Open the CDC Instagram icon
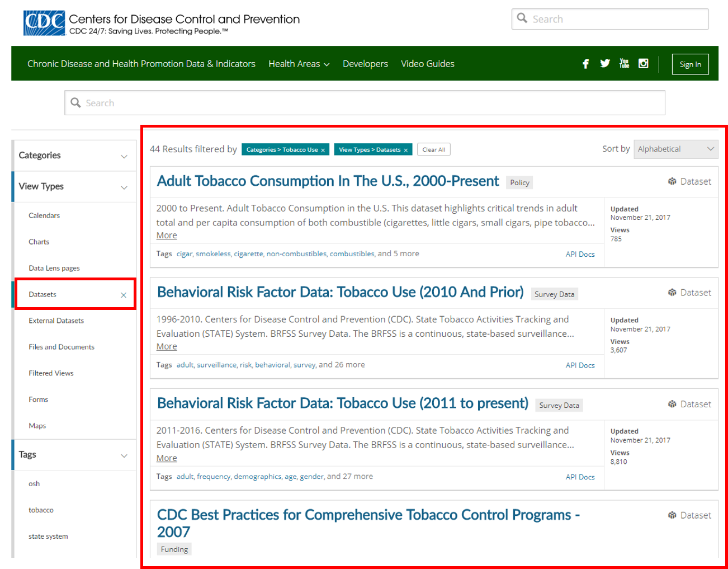This screenshot has width=728, height=569. 644,63
